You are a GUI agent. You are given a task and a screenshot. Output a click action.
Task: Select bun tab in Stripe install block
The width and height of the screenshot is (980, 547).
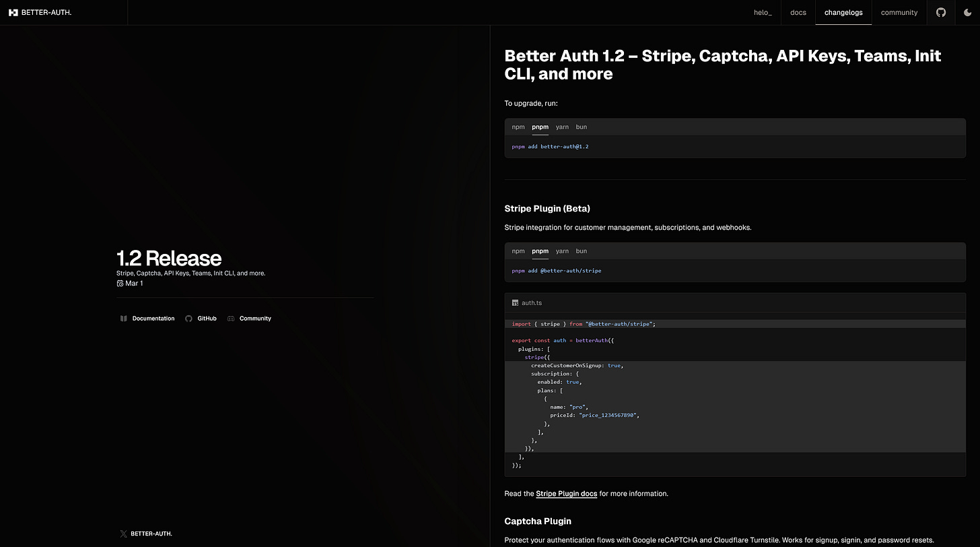[581, 251]
